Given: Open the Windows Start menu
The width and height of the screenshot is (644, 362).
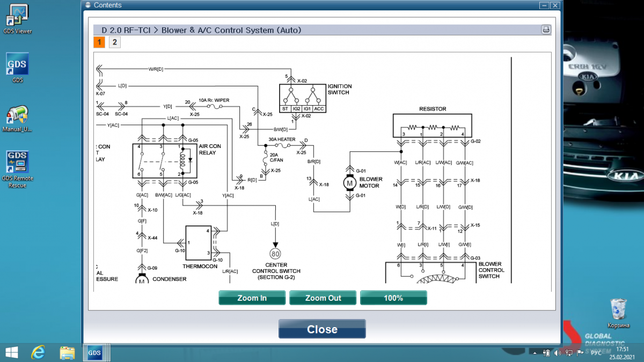Looking at the screenshot, I should 11,352.
